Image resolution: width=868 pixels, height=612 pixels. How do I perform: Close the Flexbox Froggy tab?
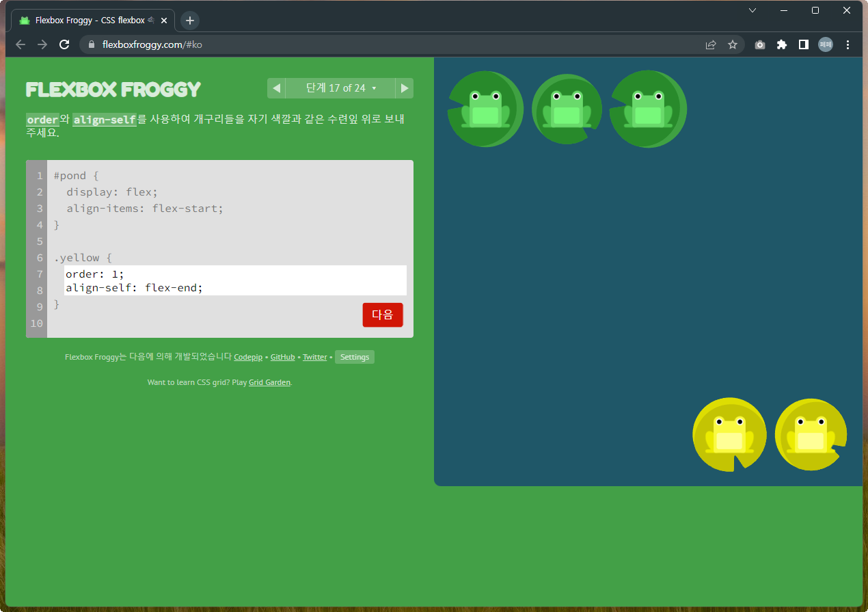coord(164,21)
